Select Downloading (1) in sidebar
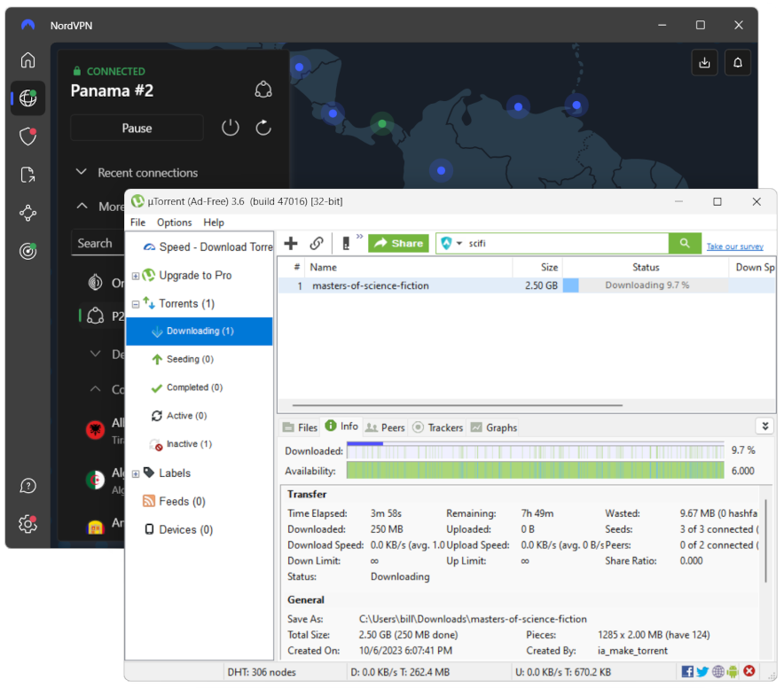This screenshot has width=784, height=688. pos(199,331)
